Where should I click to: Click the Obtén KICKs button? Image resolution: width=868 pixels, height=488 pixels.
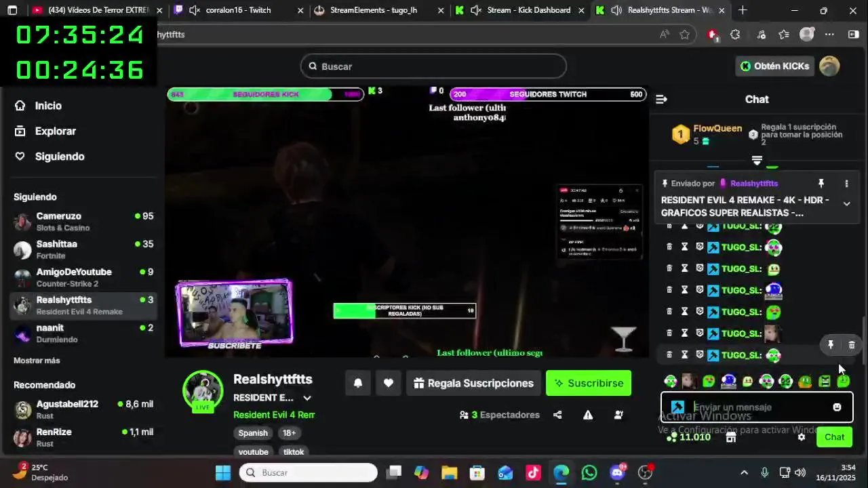click(774, 66)
